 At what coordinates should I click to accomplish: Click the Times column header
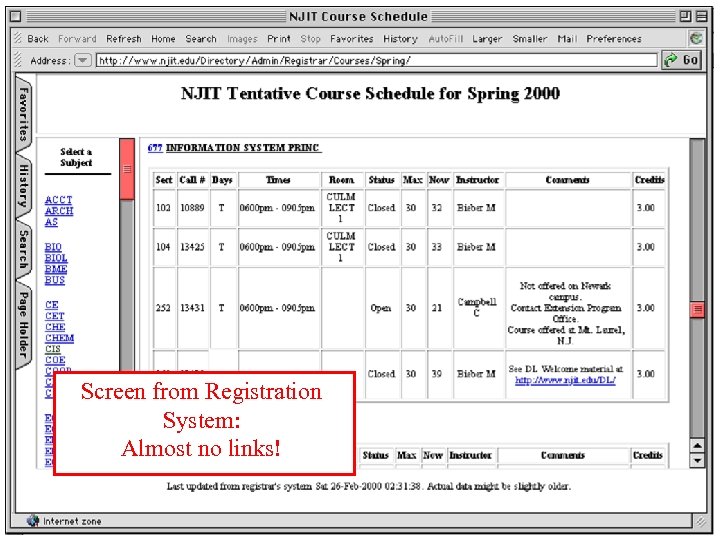[278, 180]
